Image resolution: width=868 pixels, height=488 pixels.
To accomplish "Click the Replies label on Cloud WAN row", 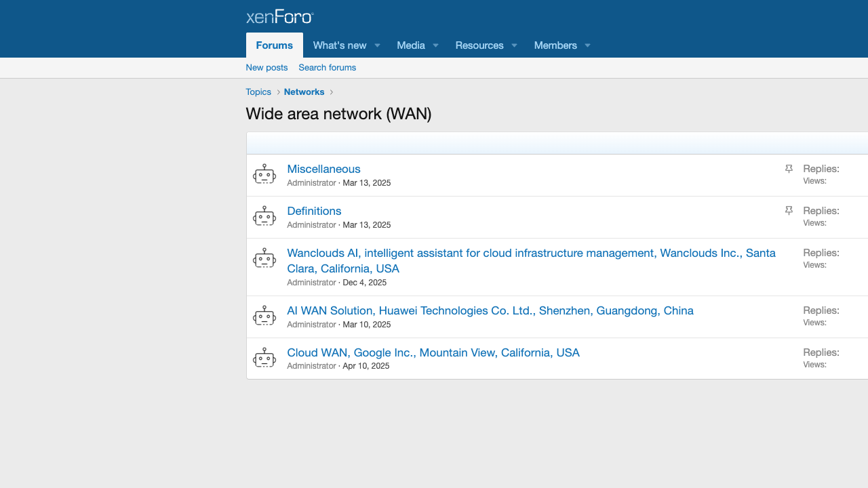I will (821, 352).
